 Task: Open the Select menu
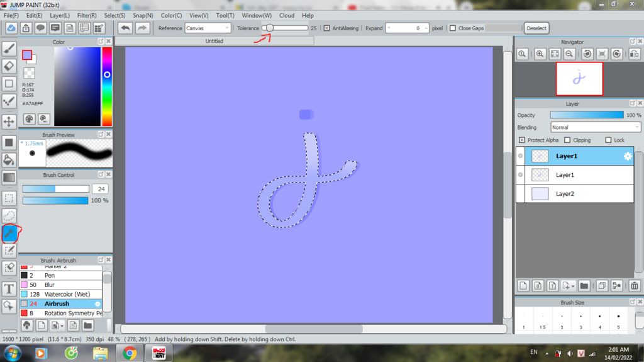coord(114,15)
